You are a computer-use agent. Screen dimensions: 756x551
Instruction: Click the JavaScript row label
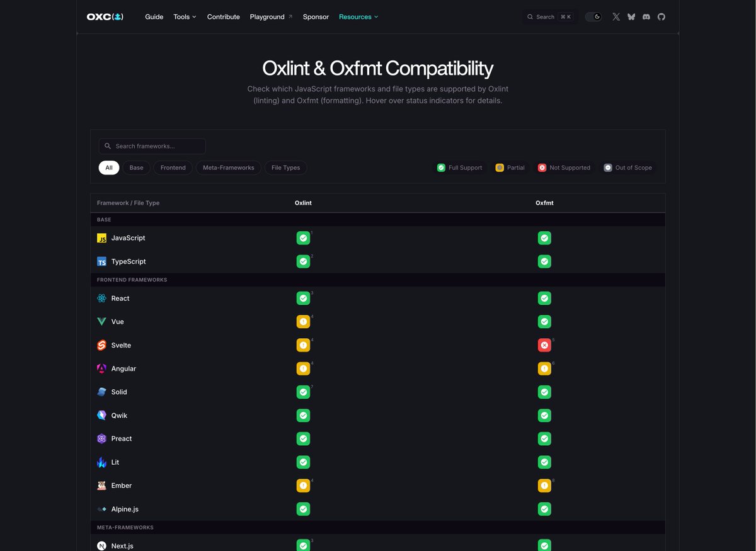tap(129, 238)
